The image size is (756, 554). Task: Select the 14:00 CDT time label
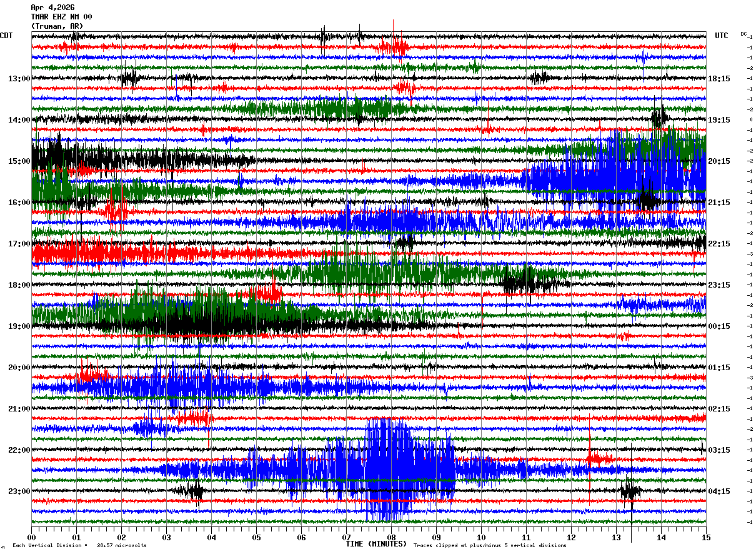19,120
